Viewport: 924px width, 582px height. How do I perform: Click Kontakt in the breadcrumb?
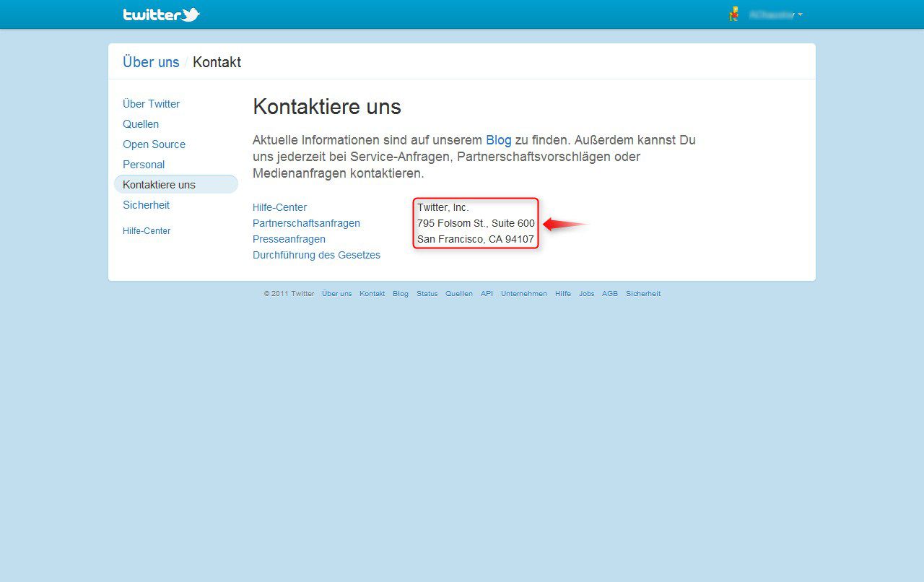[x=217, y=62]
